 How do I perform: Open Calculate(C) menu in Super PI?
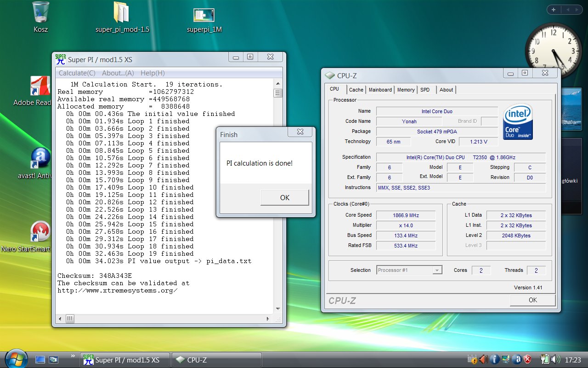coord(77,73)
